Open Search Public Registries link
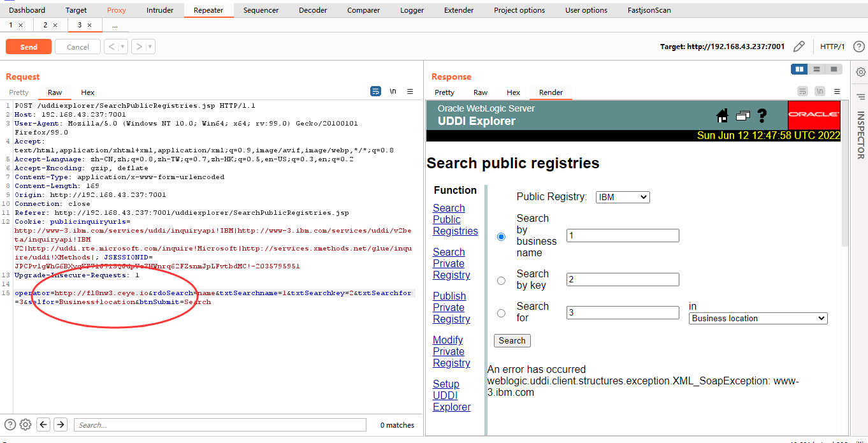 point(455,219)
